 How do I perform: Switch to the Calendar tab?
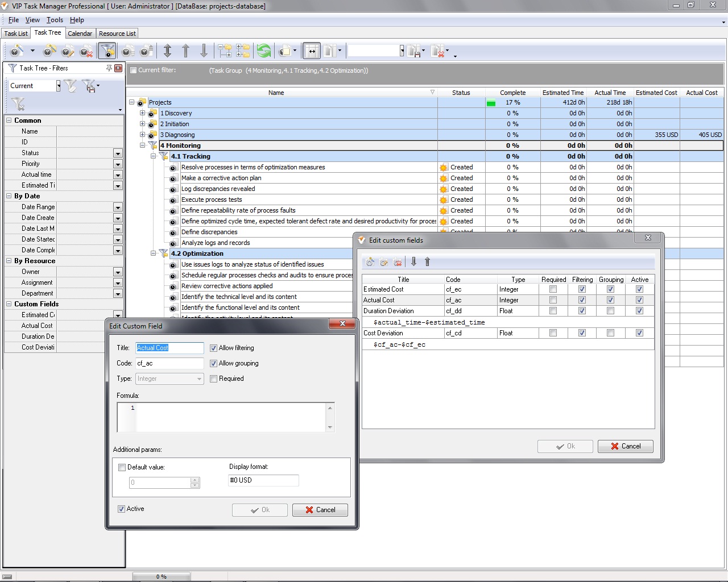coord(80,34)
